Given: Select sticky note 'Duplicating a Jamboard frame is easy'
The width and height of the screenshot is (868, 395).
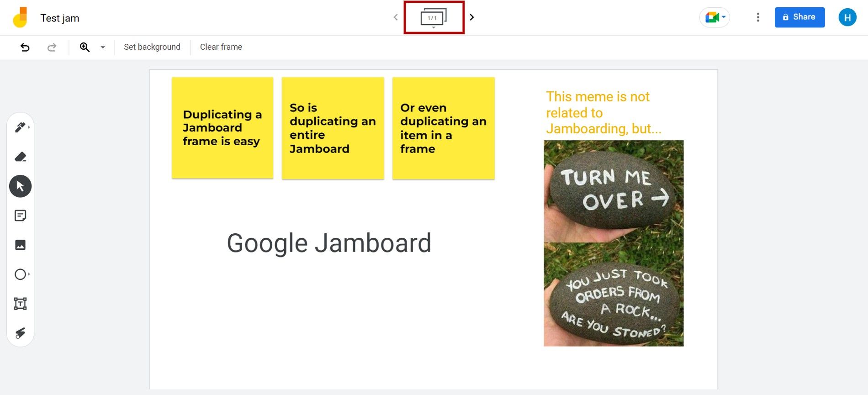Looking at the screenshot, I should (222, 128).
